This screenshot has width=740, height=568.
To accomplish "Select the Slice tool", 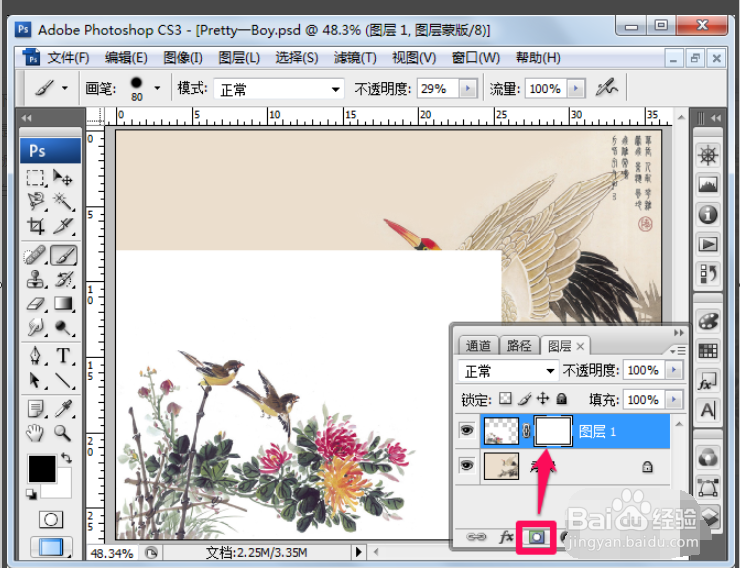I will (x=63, y=226).
